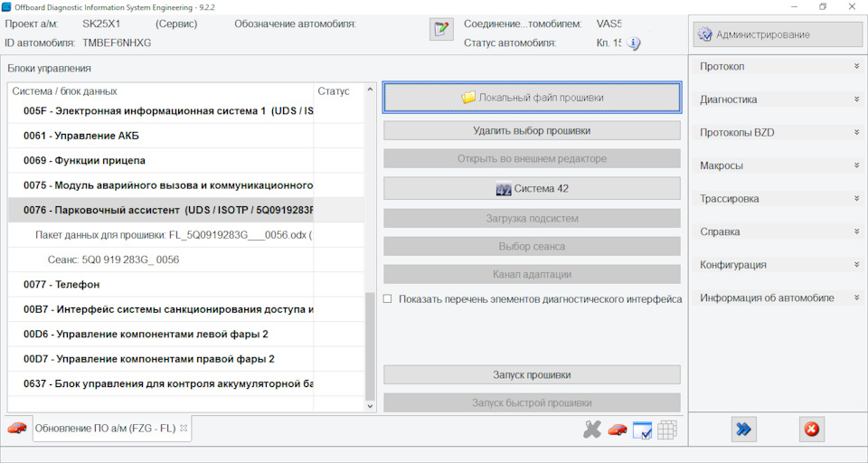868x463 pixels.
Task: Select row 00B7 - Интерфейс системы санкционирования доступа
Action: (186, 309)
